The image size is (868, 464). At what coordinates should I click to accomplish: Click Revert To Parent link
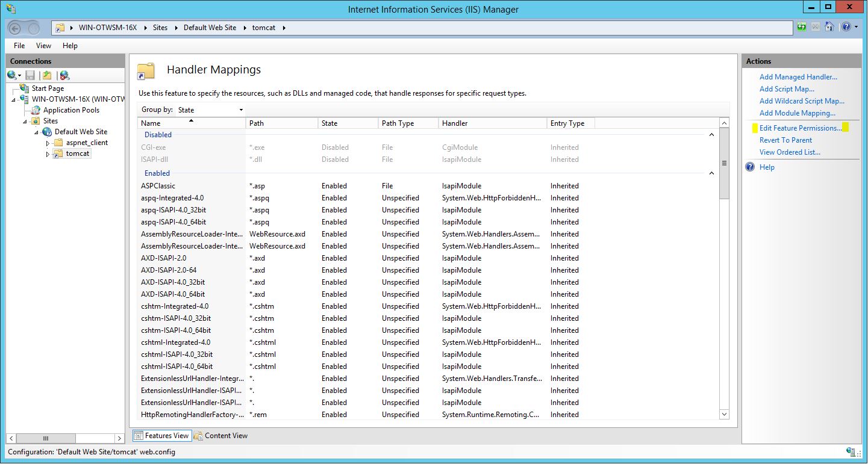tap(785, 140)
